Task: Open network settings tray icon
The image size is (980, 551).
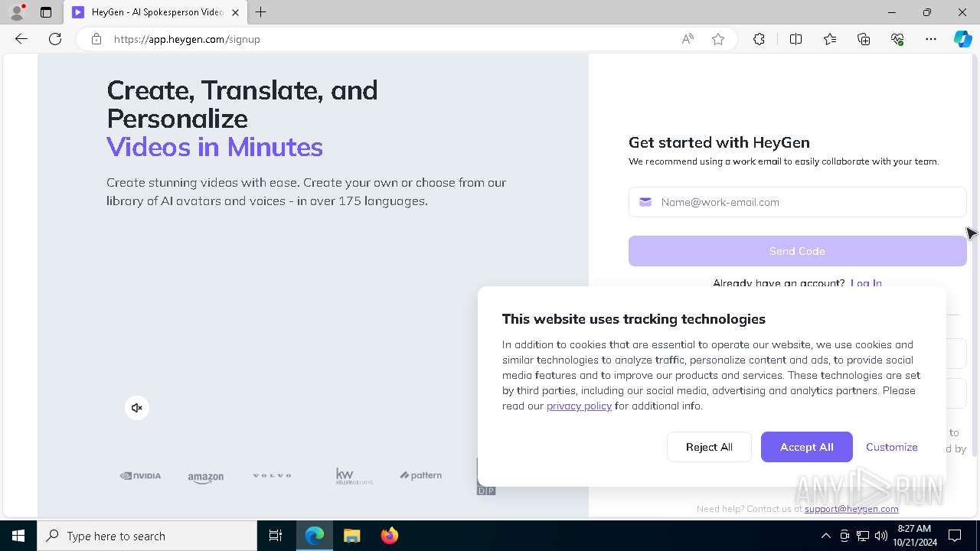Action: point(863,536)
